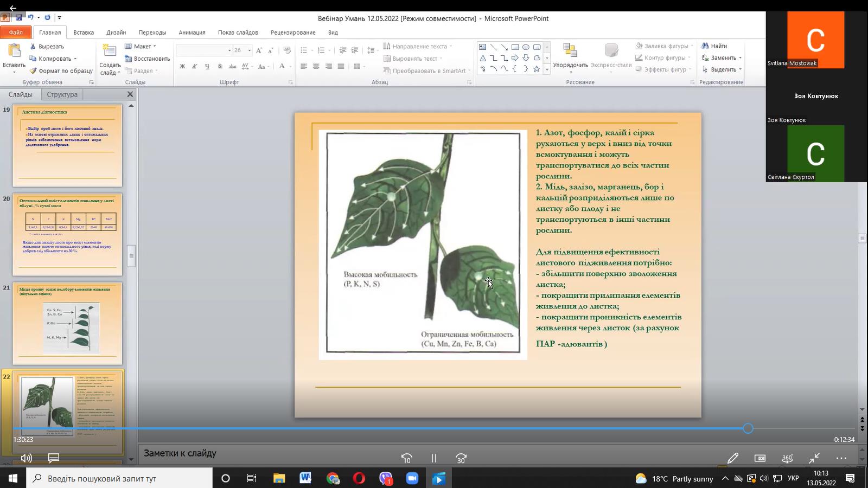The width and height of the screenshot is (868, 488).
Task: Click Найти find button
Action: point(714,46)
